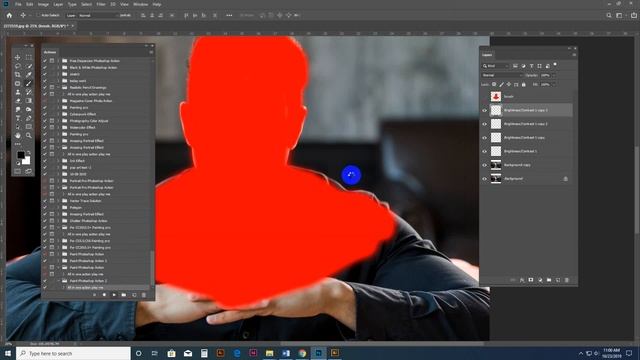This screenshot has height=360, width=640.
Task: Select the Clone Stamp tool
Action: (x=18, y=92)
